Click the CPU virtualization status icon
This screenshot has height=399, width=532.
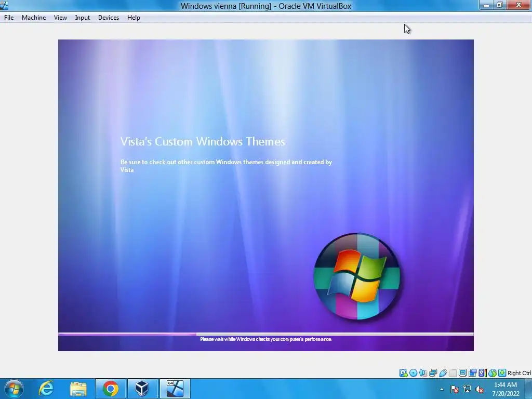[x=482, y=373]
